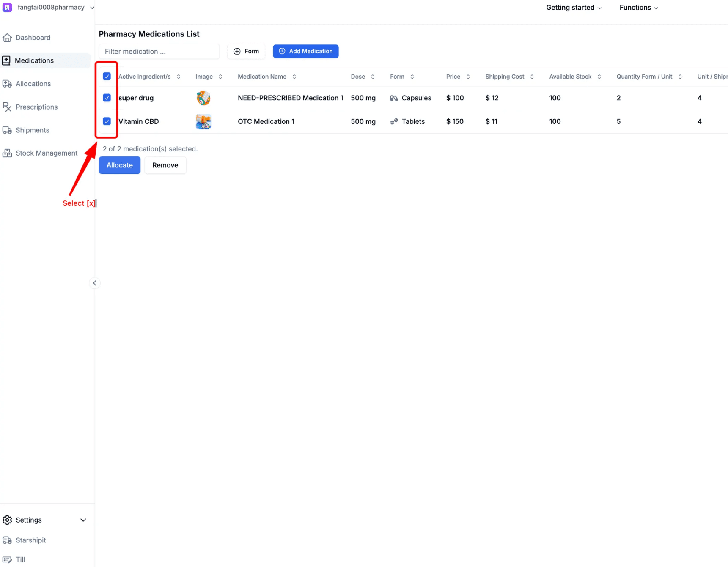Deselect the super drug row checkbox
728x567 pixels.
point(107,98)
